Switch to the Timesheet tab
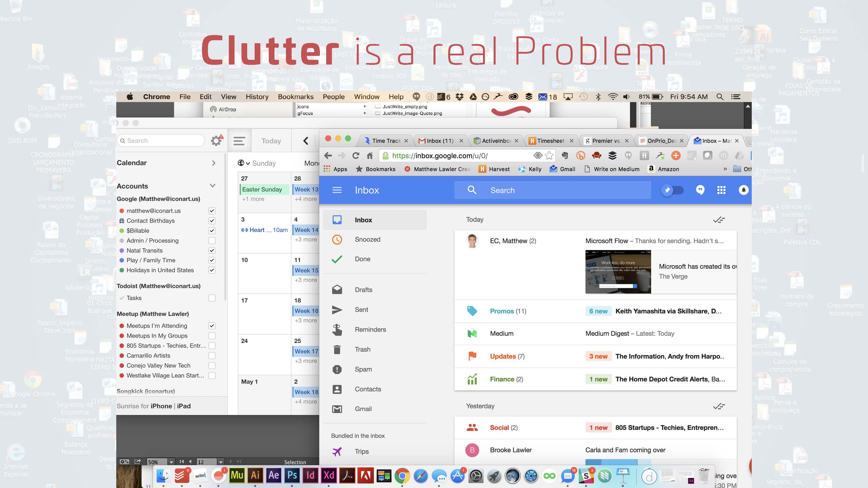This screenshot has height=488, width=868. pyautogui.click(x=551, y=141)
